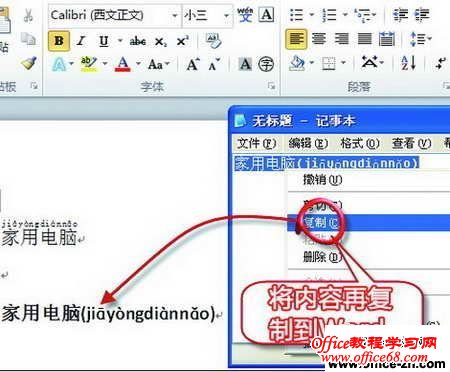The image size is (450, 372).
Task: Open highlight color dropdown arrow
Action: click(x=105, y=63)
